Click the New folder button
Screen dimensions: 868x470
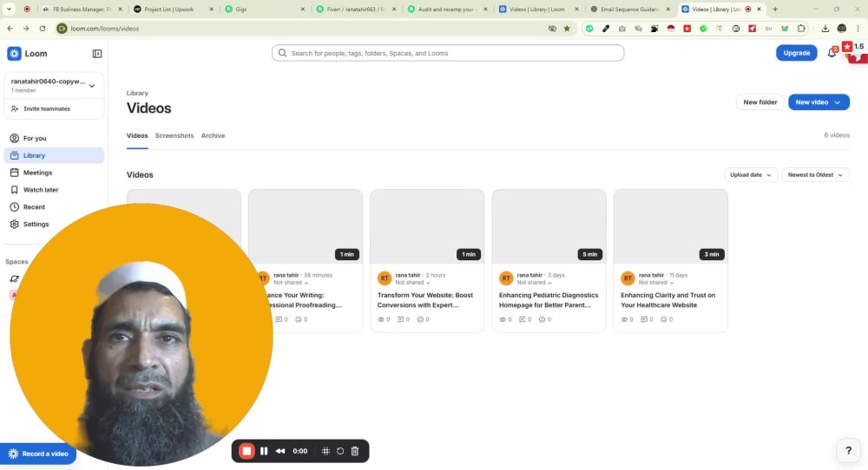[760, 102]
